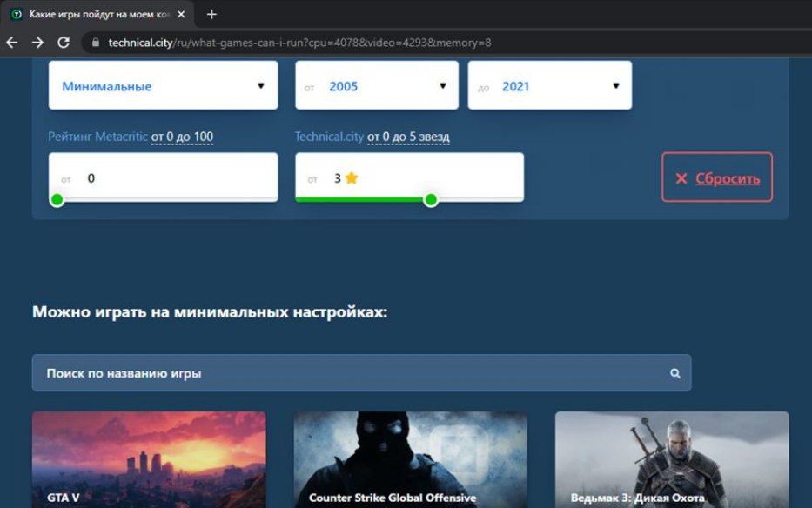This screenshot has width=812, height=508.
Task: Go forward with the browser forward arrow
Action: [37, 43]
